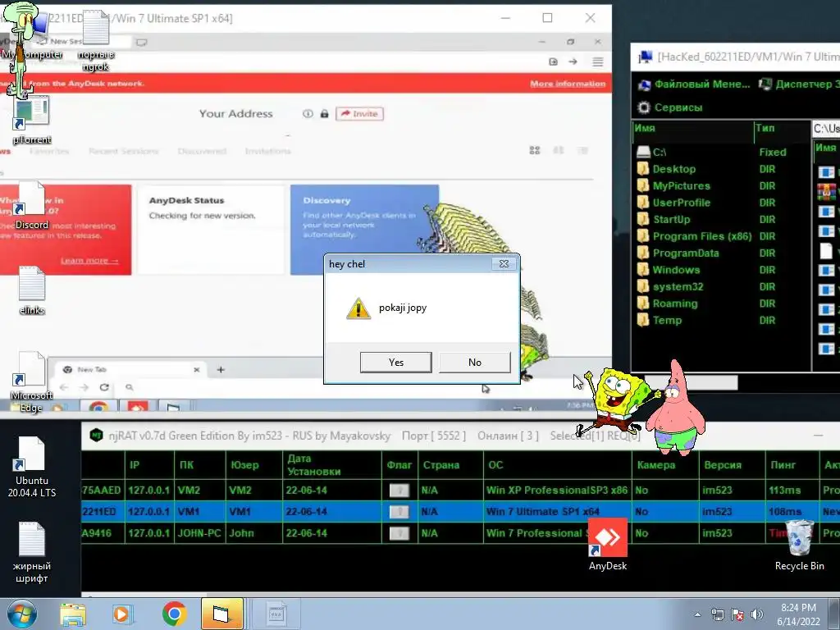
Task: Click the порты в ngrok file icon
Action: (x=96, y=40)
